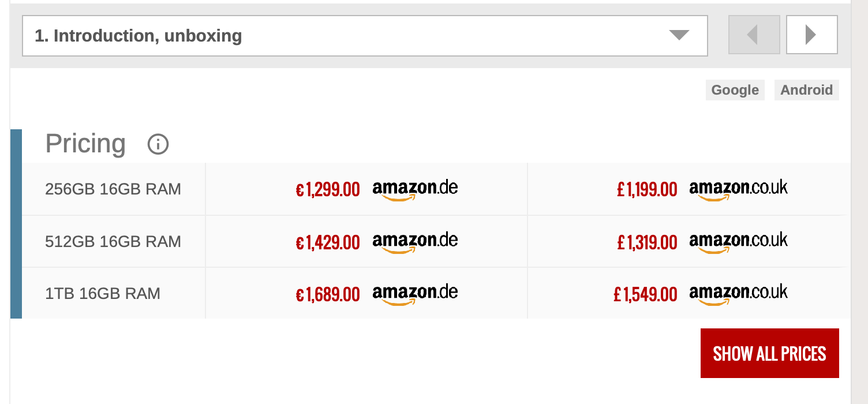Click the €1,299.00 price

328,190
